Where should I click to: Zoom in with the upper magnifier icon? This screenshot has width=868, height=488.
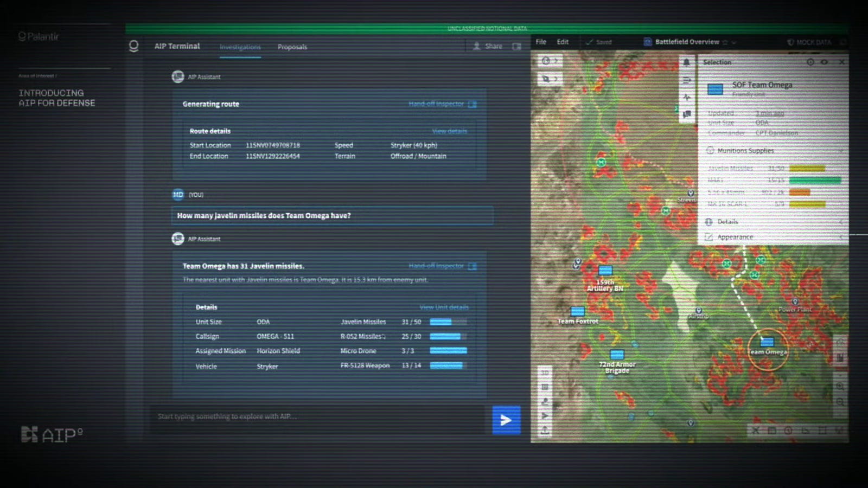840,387
